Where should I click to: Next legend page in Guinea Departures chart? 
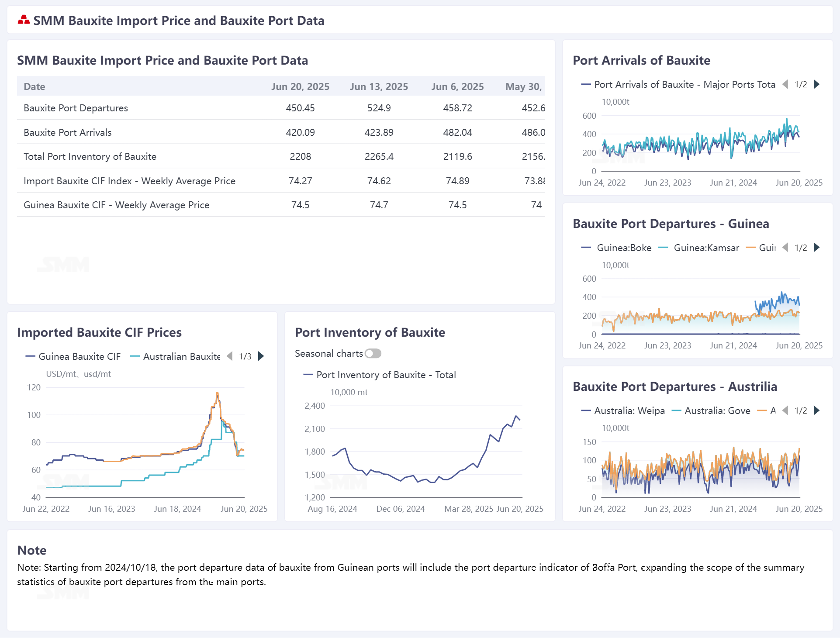click(x=816, y=248)
